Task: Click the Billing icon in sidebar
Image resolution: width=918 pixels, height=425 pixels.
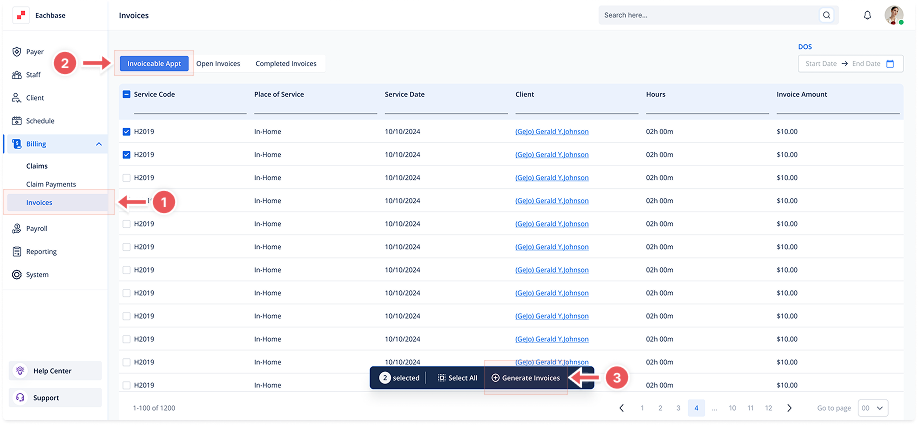Action: coord(17,144)
